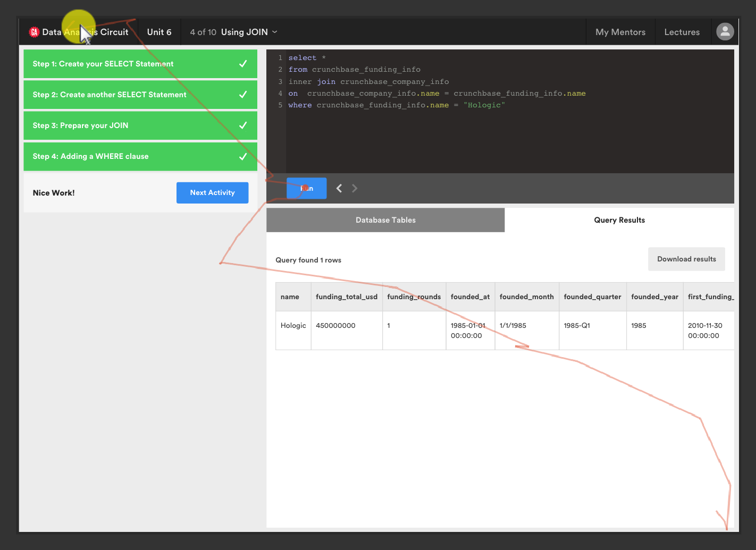Image resolution: width=756 pixels, height=550 pixels.
Task: Click the '2010-11-30 00:00:00' result cell
Action: 709,331
